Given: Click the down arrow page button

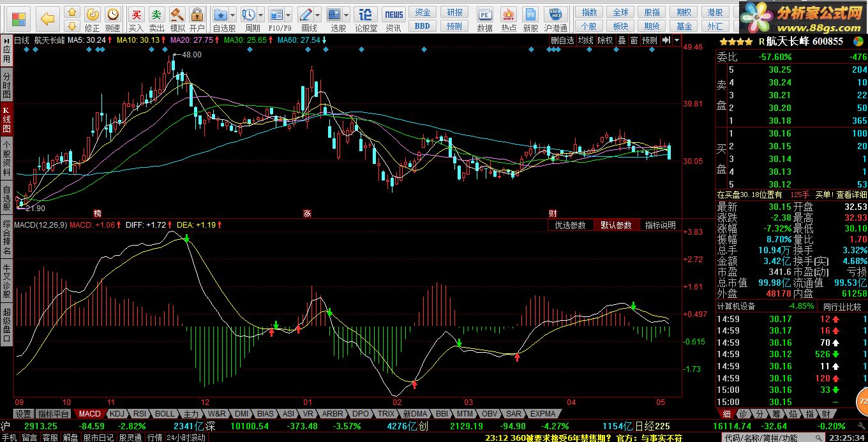Looking at the screenshot, I should pos(72,26).
